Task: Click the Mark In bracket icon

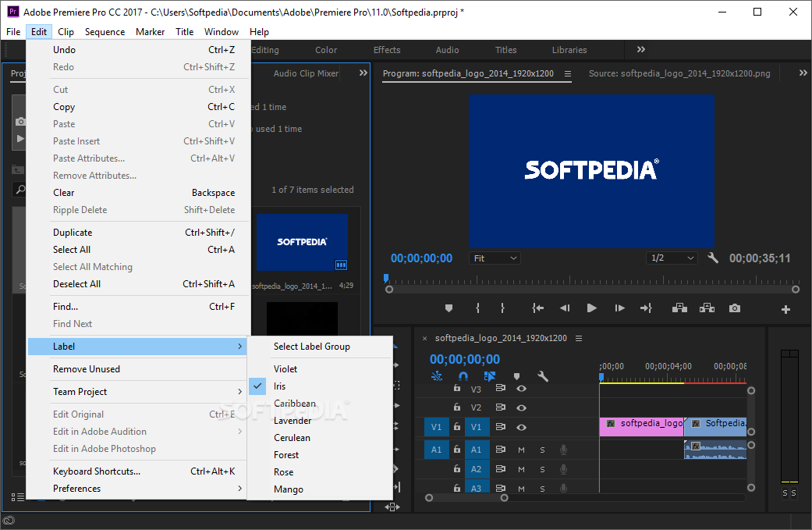Action: point(477,308)
